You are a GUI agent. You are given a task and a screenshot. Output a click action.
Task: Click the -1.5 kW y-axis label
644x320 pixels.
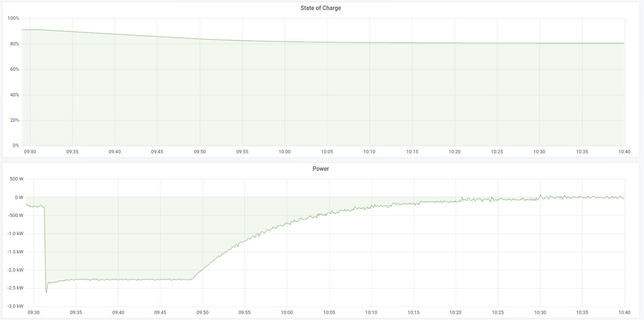15,252
